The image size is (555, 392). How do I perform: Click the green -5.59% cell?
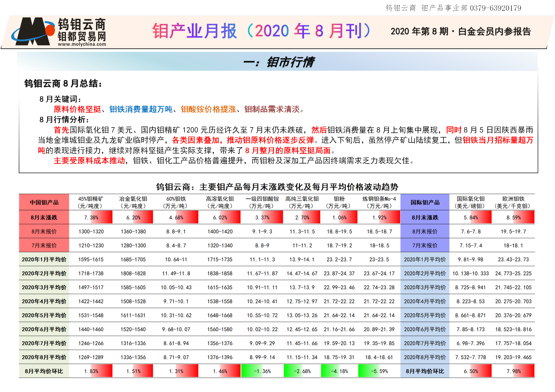(379, 371)
